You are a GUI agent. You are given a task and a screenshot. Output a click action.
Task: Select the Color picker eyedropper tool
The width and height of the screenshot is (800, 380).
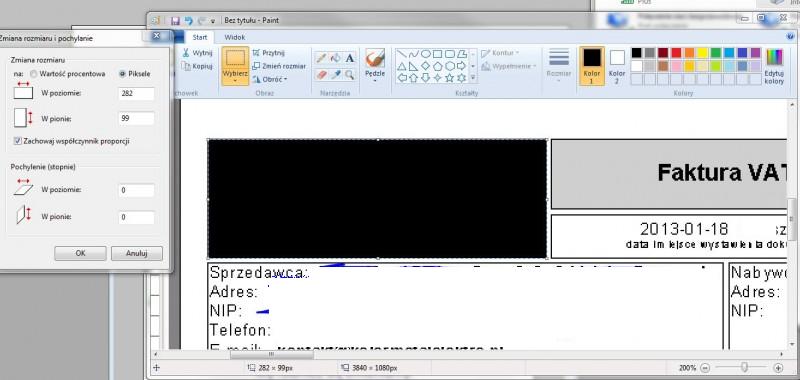(335, 74)
